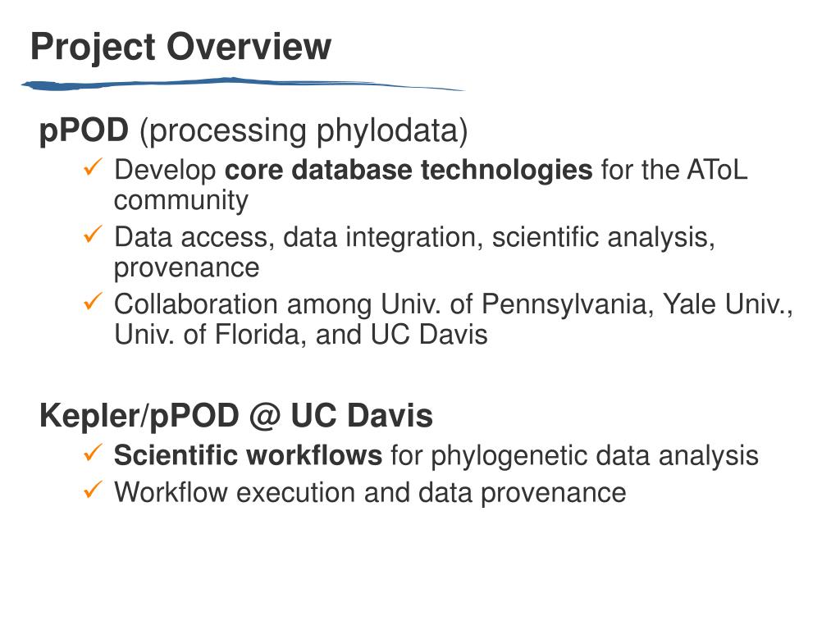The width and height of the screenshot is (840, 630).
Task: Click the checkmark beside Data access bullet
Action: pos(93,234)
